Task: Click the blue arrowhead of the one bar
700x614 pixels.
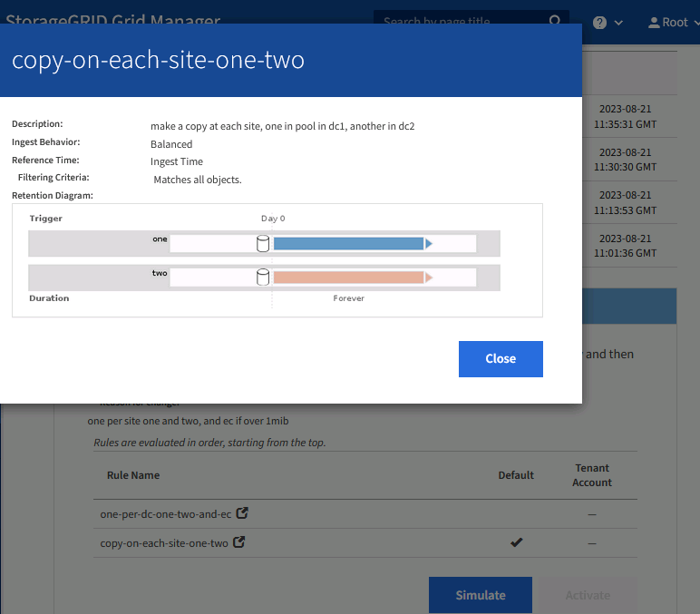Action: pyautogui.click(x=429, y=243)
